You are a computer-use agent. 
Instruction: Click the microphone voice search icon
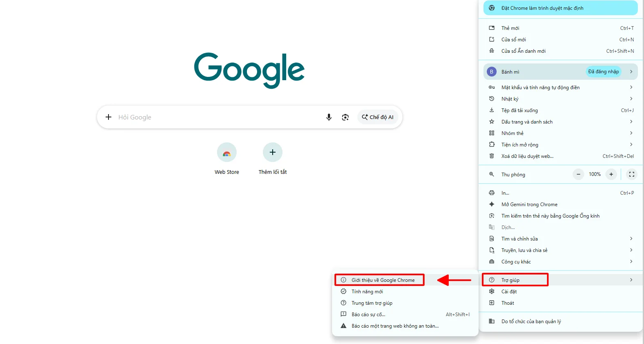click(329, 117)
